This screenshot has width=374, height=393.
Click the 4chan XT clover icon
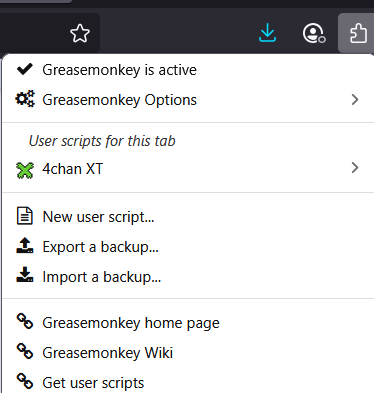click(x=25, y=170)
